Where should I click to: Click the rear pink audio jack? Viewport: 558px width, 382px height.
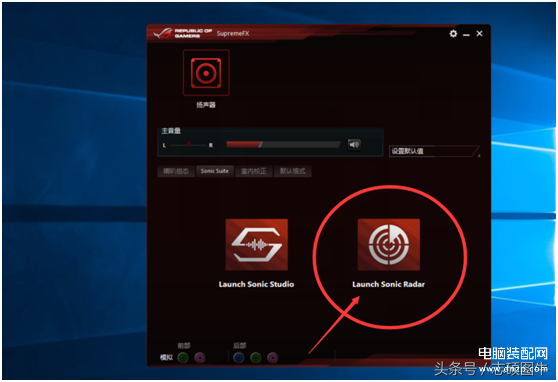(x=273, y=357)
